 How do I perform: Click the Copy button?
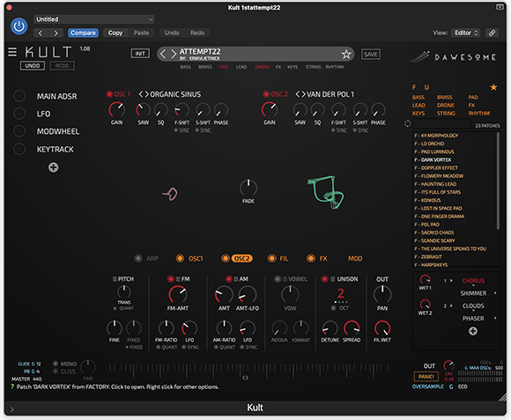tap(115, 33)
